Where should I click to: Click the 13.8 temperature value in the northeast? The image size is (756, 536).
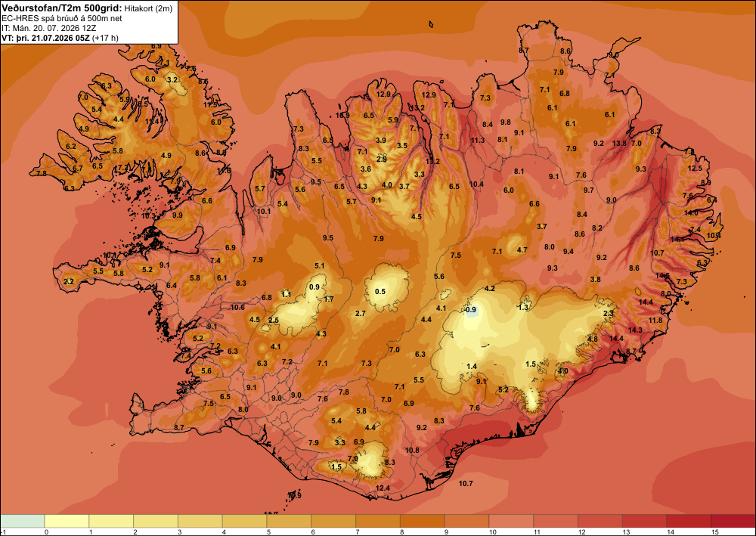pos(620,143)
